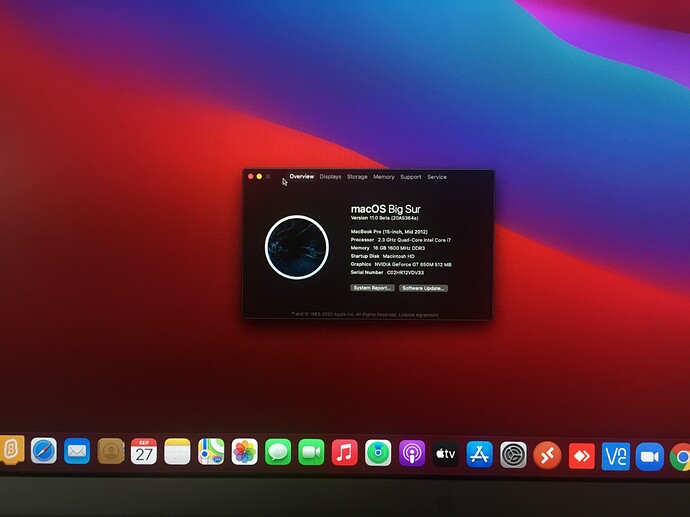The image size is (690, 517).
Task: Open the Memory tab
Action: tap(384, 177)
